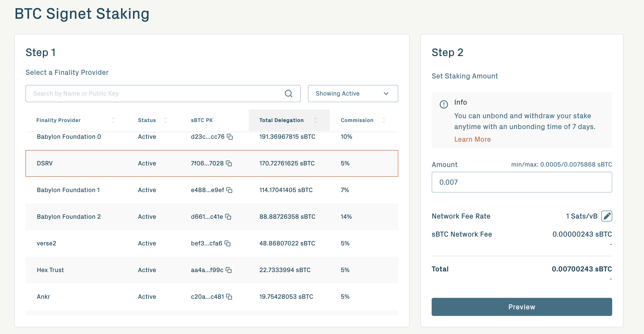The width and height of the screenshot is (644, 334).
Task: Click the provider search box
Action: (x=155, y=94)
